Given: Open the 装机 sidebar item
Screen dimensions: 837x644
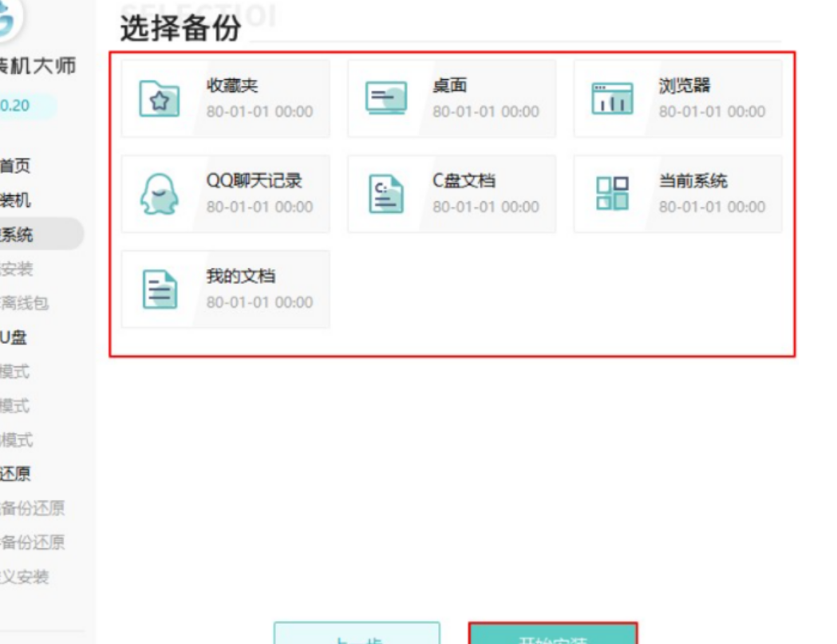Looking at the screenshot, I should click(x=15, y=200).
